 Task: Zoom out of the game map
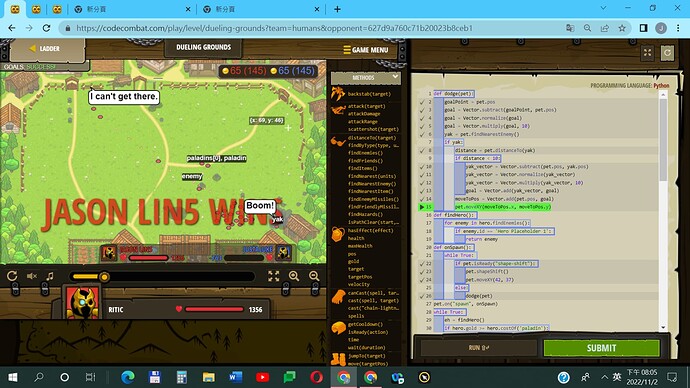pyautogui.click(x=314, y=276)
